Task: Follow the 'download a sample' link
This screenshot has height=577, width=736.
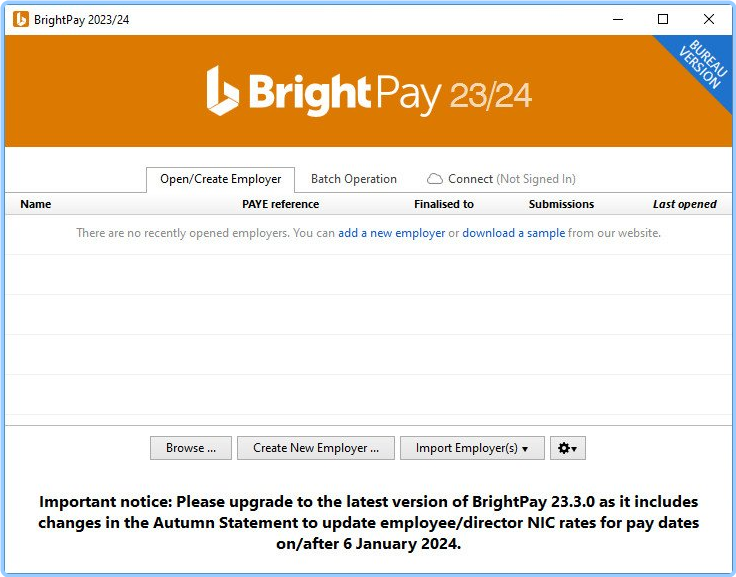Action: coord(514,233)
